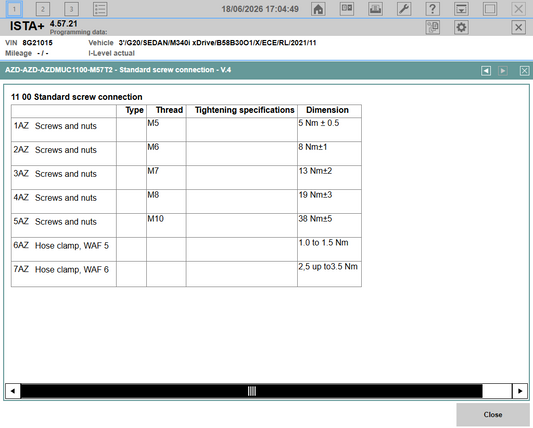Click the ISTA+ version 4.57.21 label
Viewport: 533px width, 428px height.
coord(64,24)
